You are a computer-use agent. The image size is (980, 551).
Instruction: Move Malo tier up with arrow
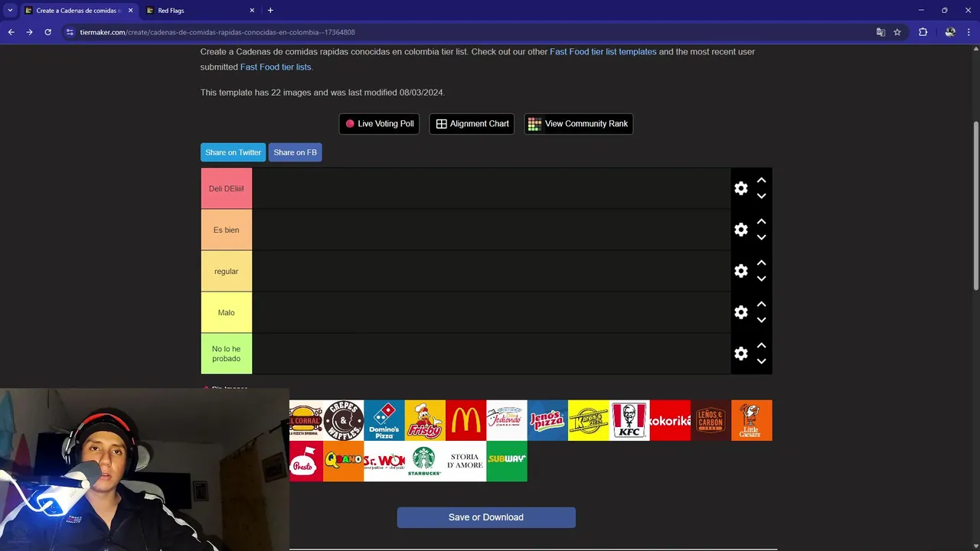[761, 305]
